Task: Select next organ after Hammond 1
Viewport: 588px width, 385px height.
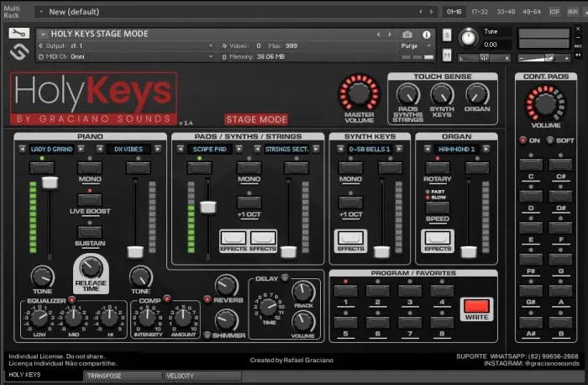Action: [486, 149]
